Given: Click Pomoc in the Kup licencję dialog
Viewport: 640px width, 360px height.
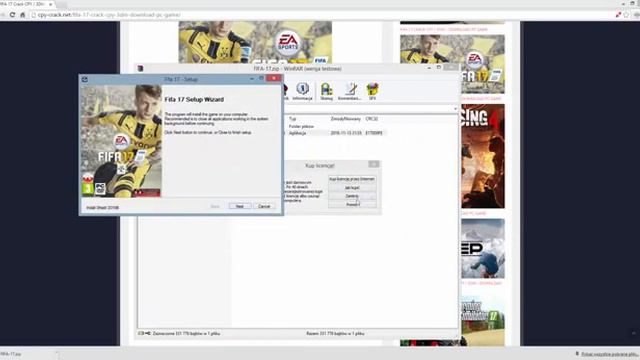Looking at the screenshot, I should (352, 204).
